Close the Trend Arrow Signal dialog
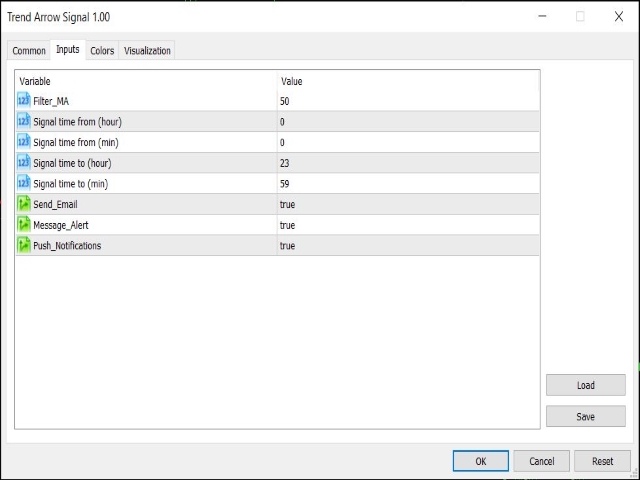This screenshot has height=480, width=640. (x=619, y=16)
